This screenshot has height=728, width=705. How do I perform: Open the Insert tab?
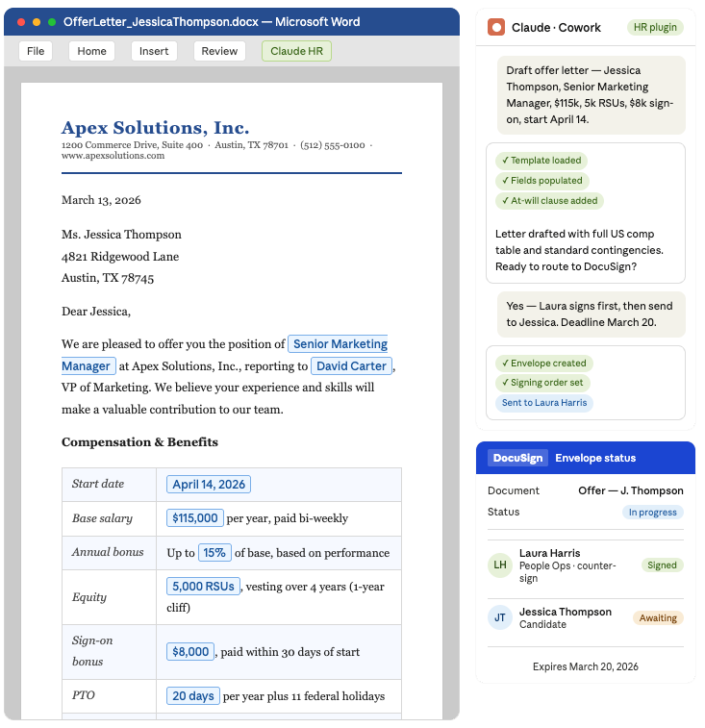[x=154, y=51]
